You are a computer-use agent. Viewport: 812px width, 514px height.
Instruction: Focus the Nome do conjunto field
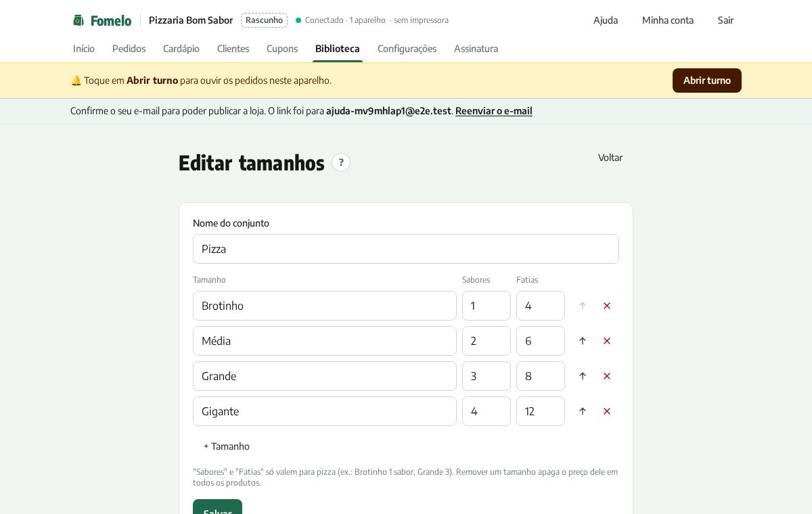click(x=406, y=249)
